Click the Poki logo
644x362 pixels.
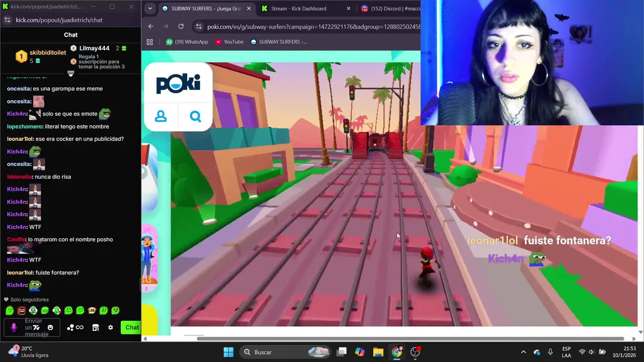[x=178, y=83]
